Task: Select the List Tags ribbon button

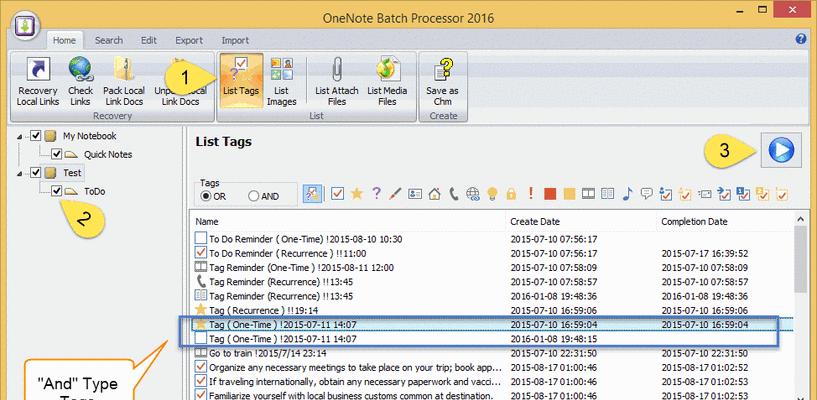Action: [x=241, y=80]
